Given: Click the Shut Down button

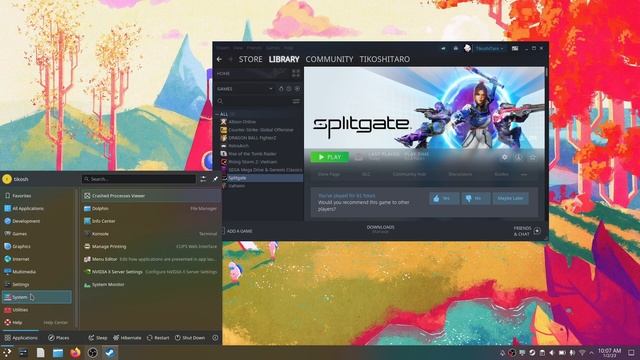Looking at the screenshot, I should 190,338.
